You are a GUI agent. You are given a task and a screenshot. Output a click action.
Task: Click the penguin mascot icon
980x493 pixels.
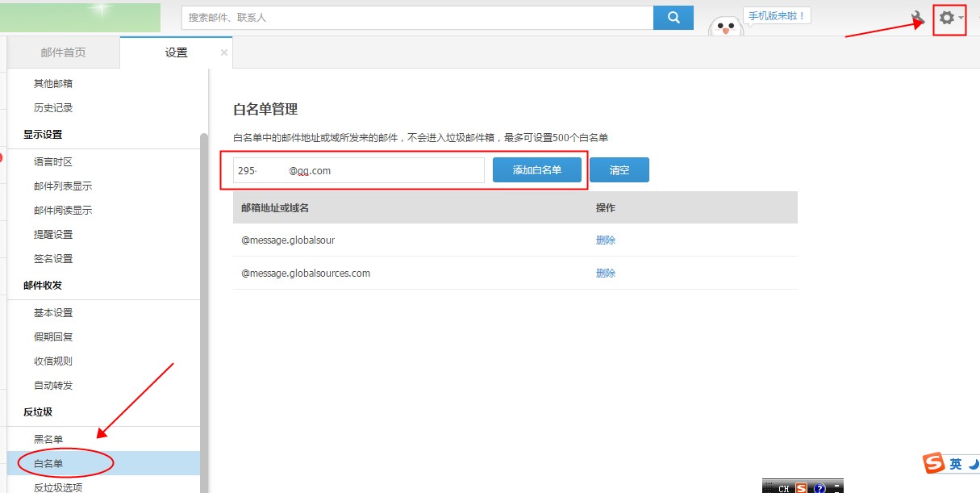725,27
